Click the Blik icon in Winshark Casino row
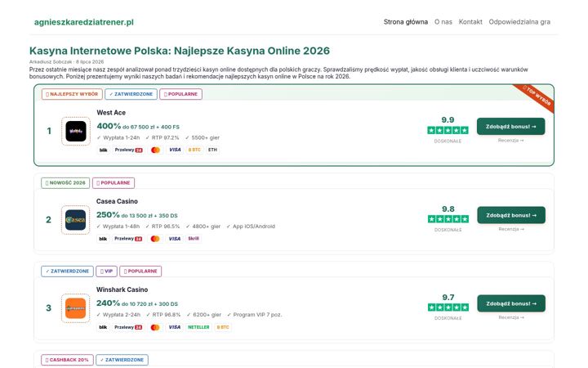The image size is (588, 368). [103, 327]
